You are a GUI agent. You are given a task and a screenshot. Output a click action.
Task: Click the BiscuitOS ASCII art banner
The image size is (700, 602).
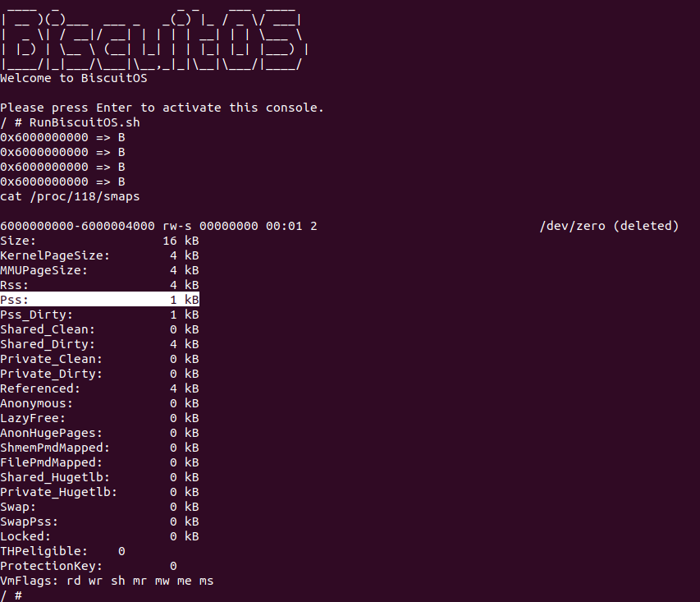[153, 37]
